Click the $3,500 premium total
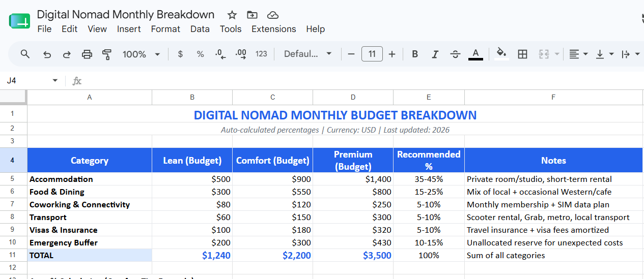 coord(353,255)
